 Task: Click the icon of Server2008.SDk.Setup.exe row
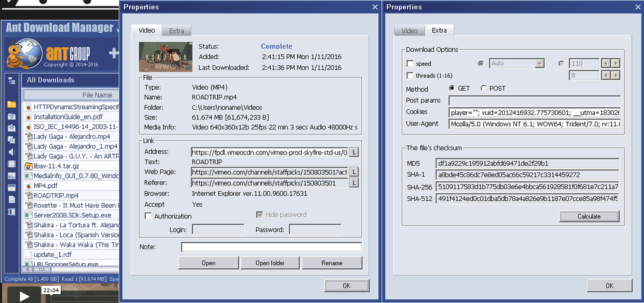(x=28, y=215)
